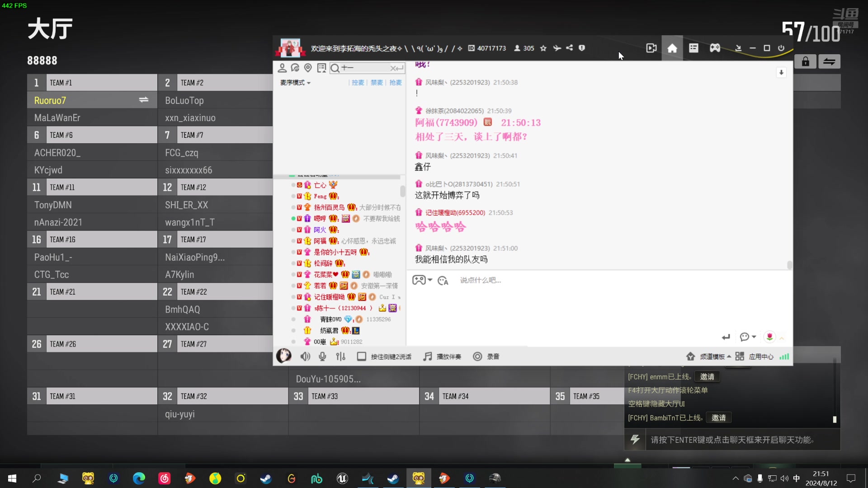
Task: Click the signal strength bars icon
Action: click(x=784, y=357)
